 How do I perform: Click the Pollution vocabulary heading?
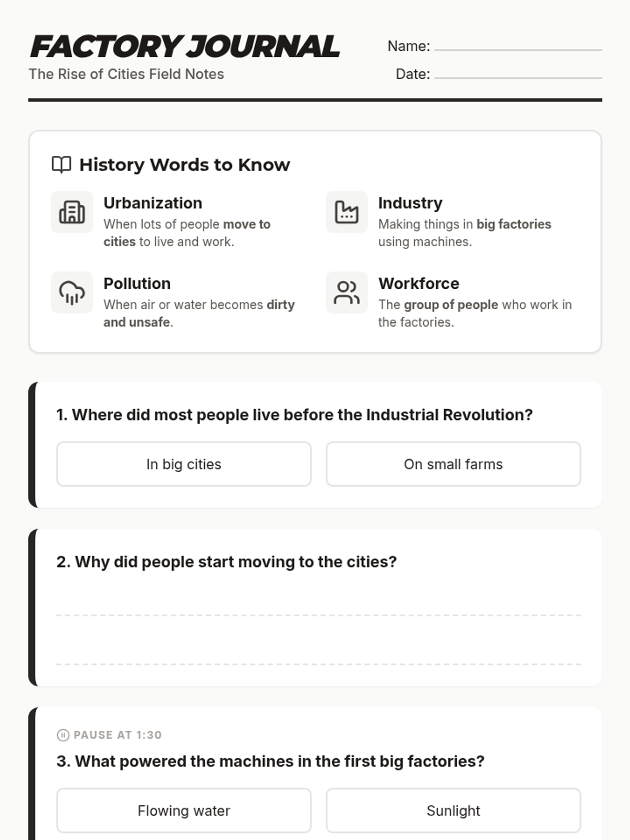[x=137, y=283]
